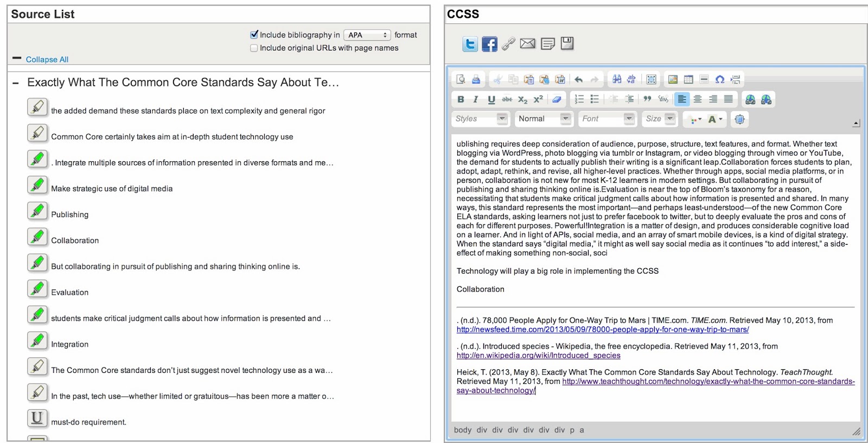Click the Paste from Word icon
This screenshot has height=443, width=868.
click(560, 80)
